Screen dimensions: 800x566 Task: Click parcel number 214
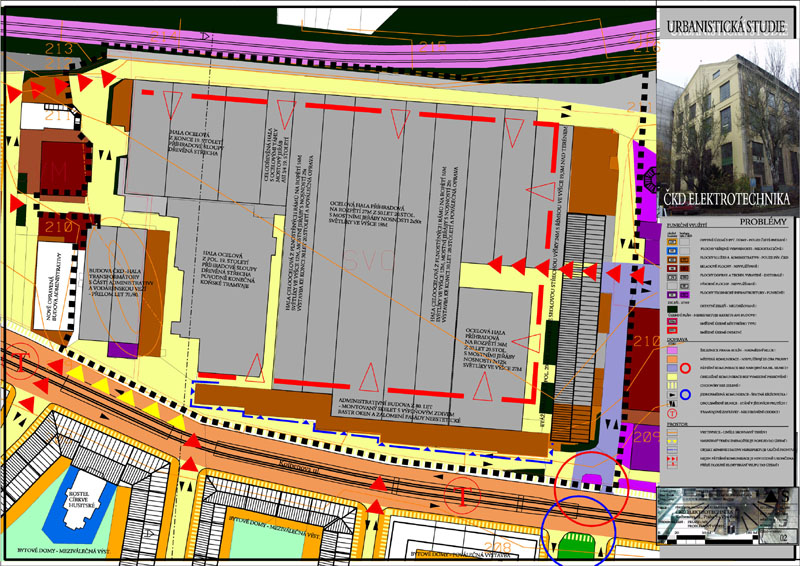(x=165, y=36)
